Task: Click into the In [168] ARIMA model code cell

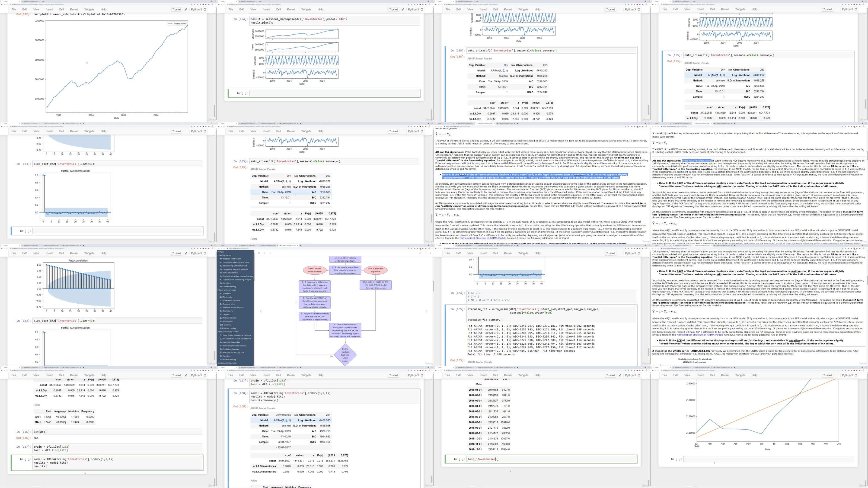Action: [x=334, y=397]
